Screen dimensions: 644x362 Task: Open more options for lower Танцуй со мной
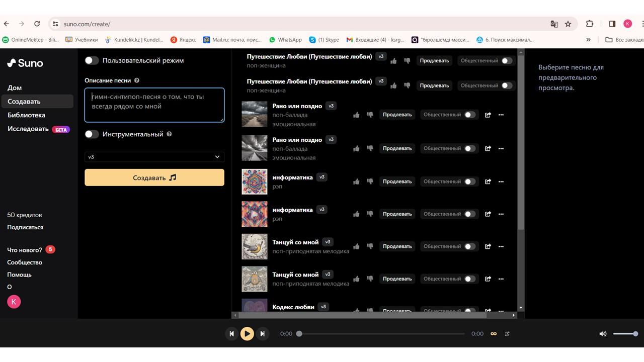point(501,279)
